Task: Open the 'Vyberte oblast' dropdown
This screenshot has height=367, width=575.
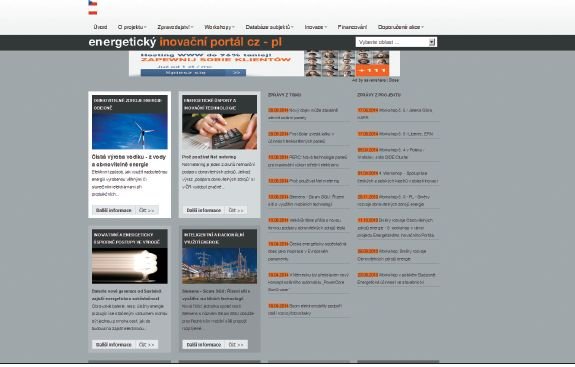Action: point(396,42)
